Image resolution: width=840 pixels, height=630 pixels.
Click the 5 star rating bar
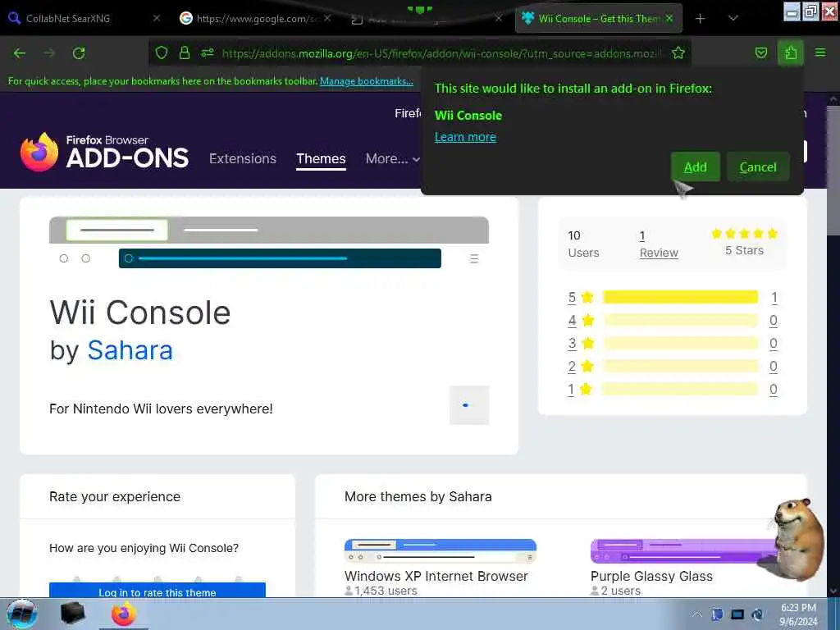[x=680, y=297]
